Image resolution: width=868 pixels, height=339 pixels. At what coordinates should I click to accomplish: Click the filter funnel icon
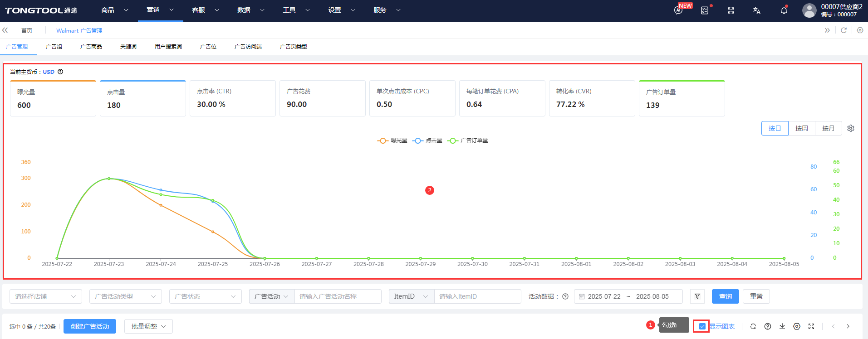(697, 296)
